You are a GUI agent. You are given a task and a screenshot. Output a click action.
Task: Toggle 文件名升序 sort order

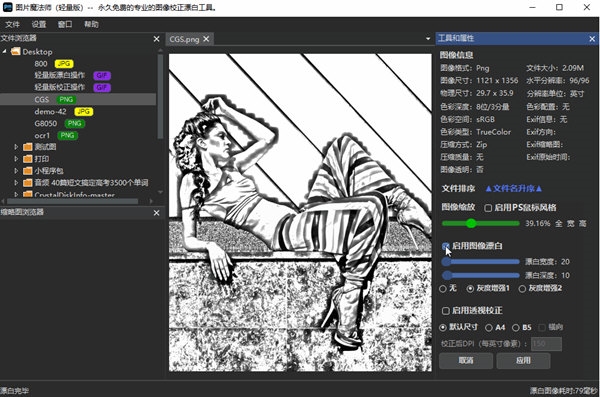[x=514, y=188]
